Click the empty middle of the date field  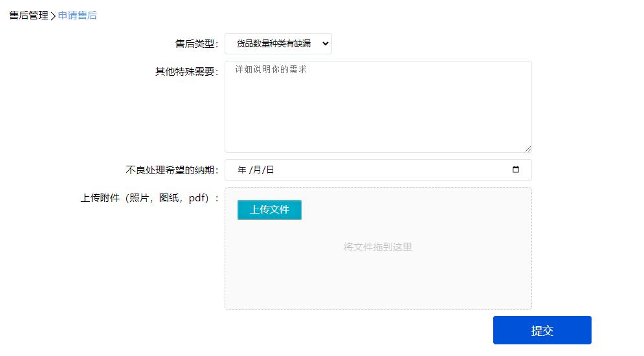click(x=388, y=170)
